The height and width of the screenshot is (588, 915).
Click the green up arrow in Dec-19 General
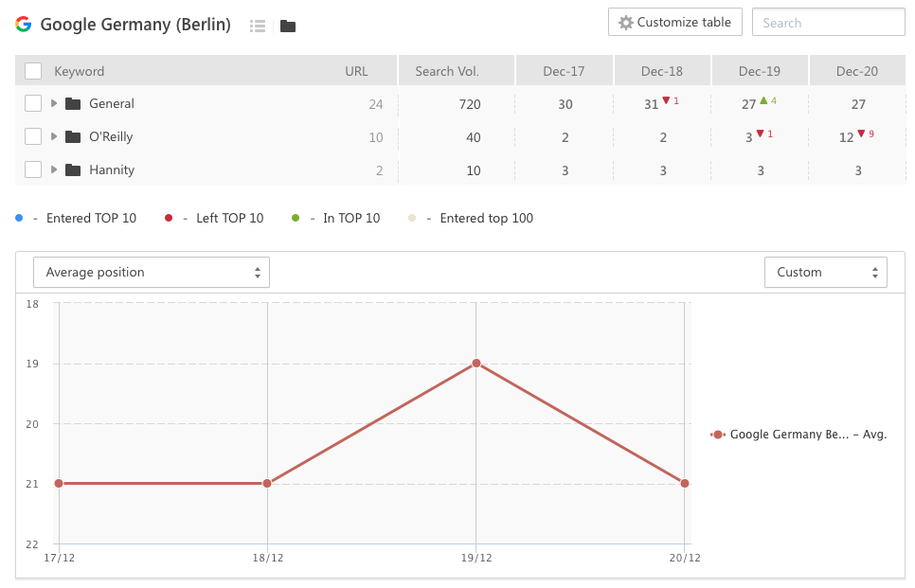pyautogui.click(x=763, y=100)
